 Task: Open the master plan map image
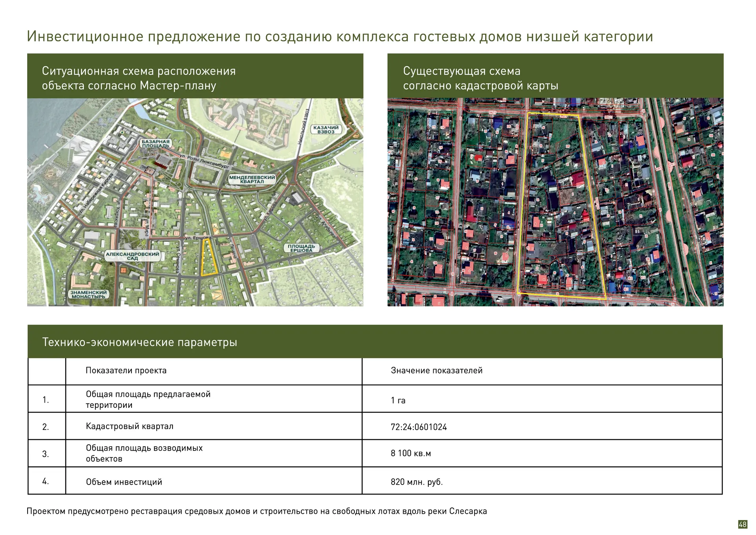[195, 202]
